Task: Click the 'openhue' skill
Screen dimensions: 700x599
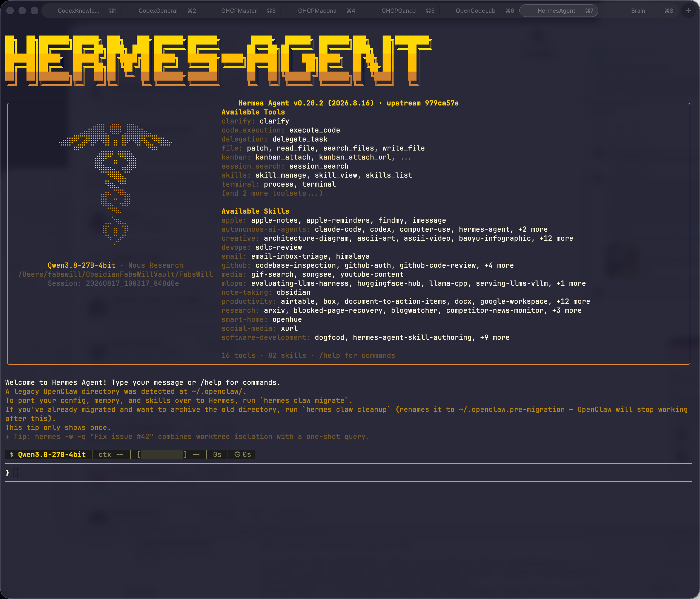Action: pos(287,319)
